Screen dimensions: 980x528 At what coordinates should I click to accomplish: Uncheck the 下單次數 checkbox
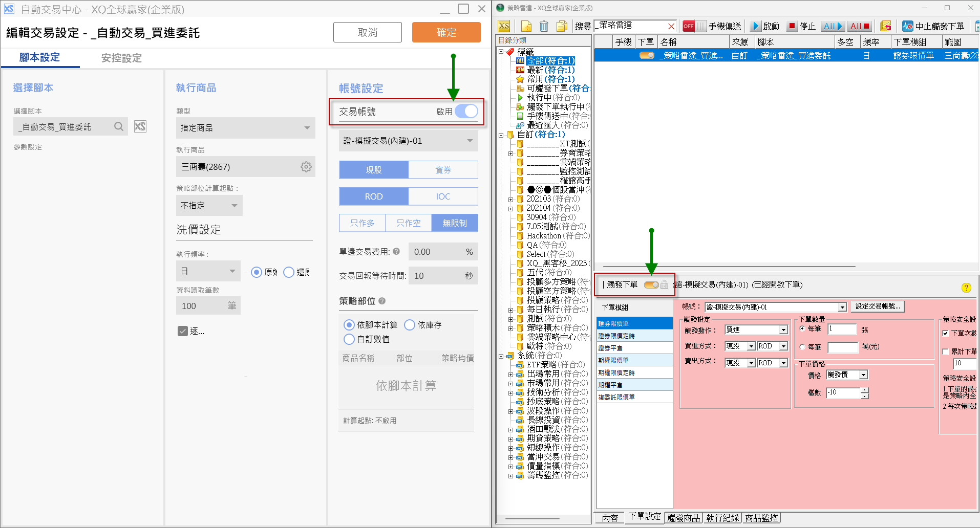tap(946, 333)
